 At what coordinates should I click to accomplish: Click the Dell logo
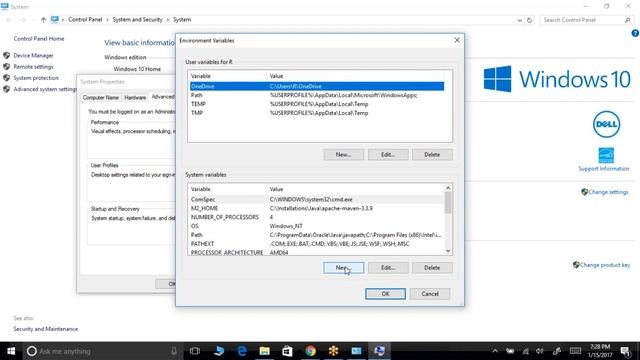point(606,124)
